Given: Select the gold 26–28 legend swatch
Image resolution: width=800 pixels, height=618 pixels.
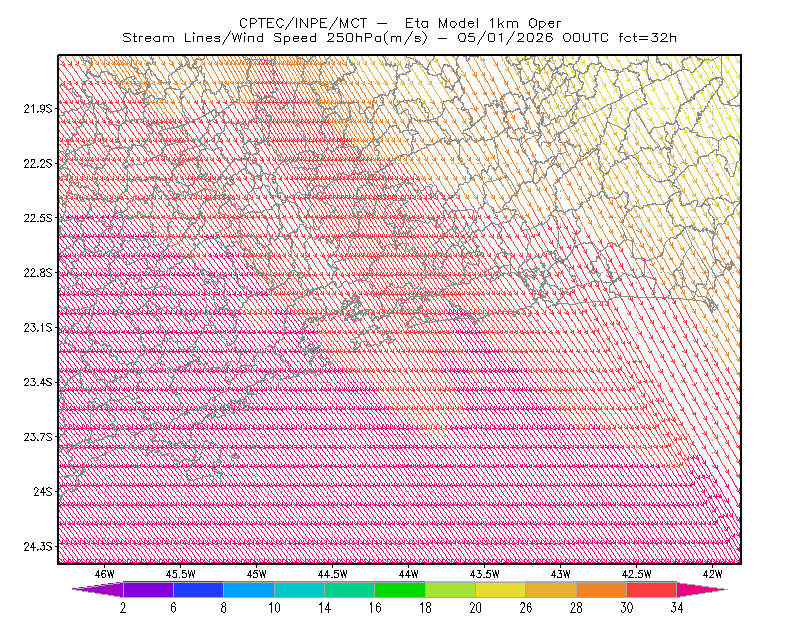Looking at the screenshot, I should click(x=551, y=589).
